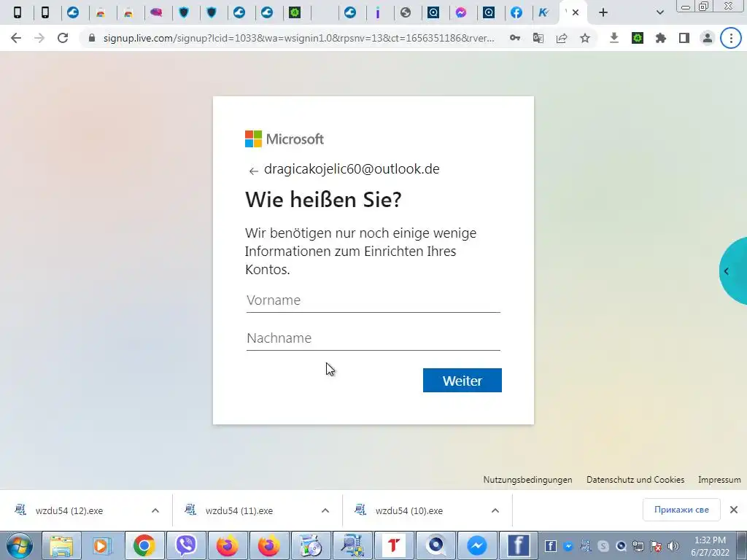Click the browser forward arrow
Image resolution: width=747 pixels, height=560 pixels.
pos(39,38)
